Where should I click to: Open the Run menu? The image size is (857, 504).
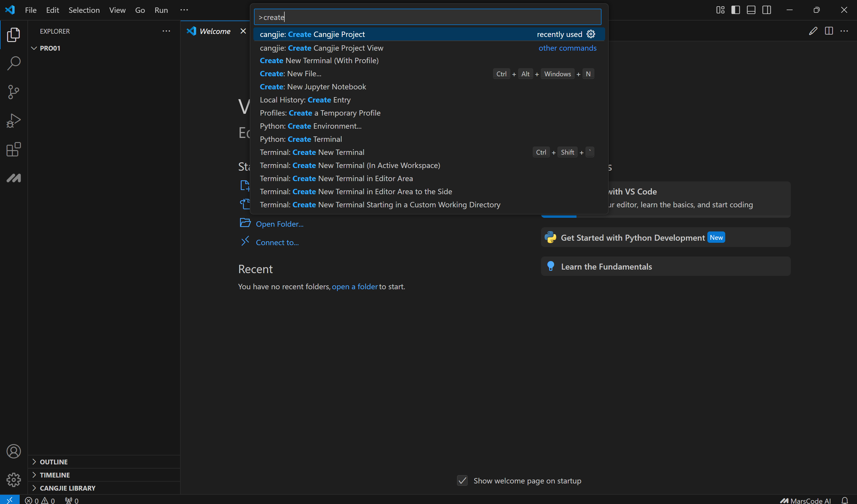pyautogui.click(x=161, y=10)
